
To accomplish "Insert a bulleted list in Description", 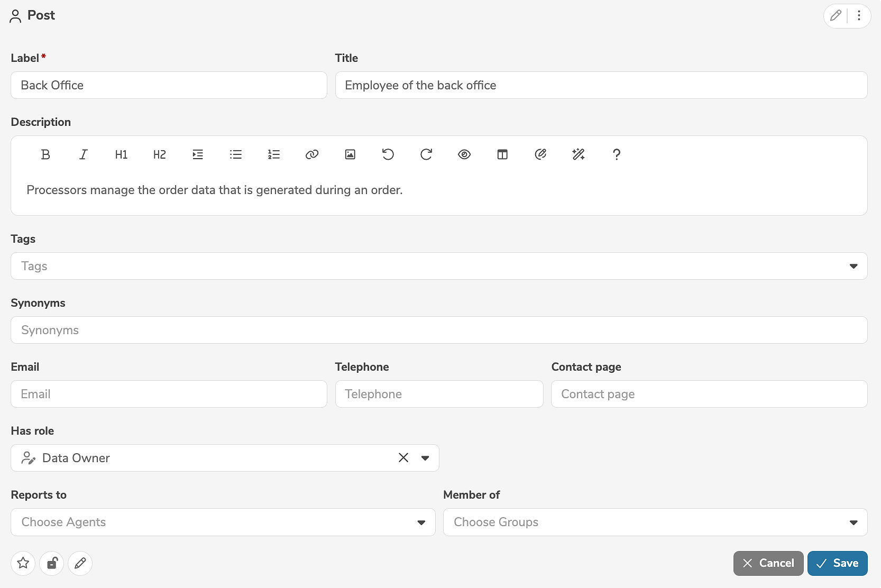I will pos(236,154).
